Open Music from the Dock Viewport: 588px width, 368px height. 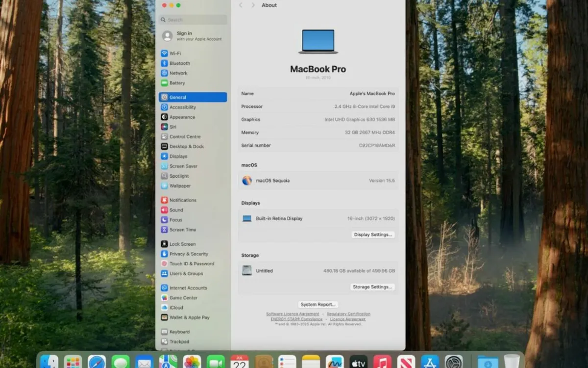click(382, 362)
